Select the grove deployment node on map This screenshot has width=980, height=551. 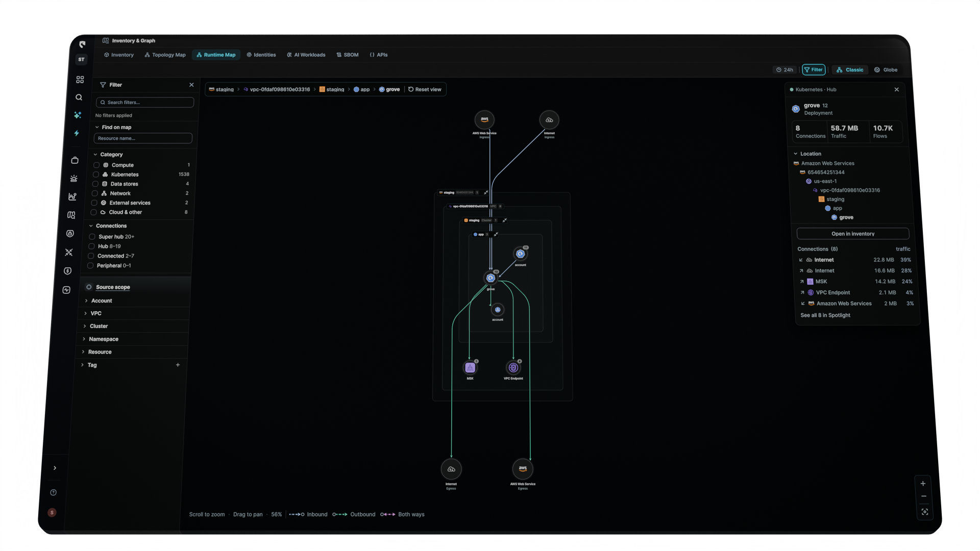click(491, 278)
